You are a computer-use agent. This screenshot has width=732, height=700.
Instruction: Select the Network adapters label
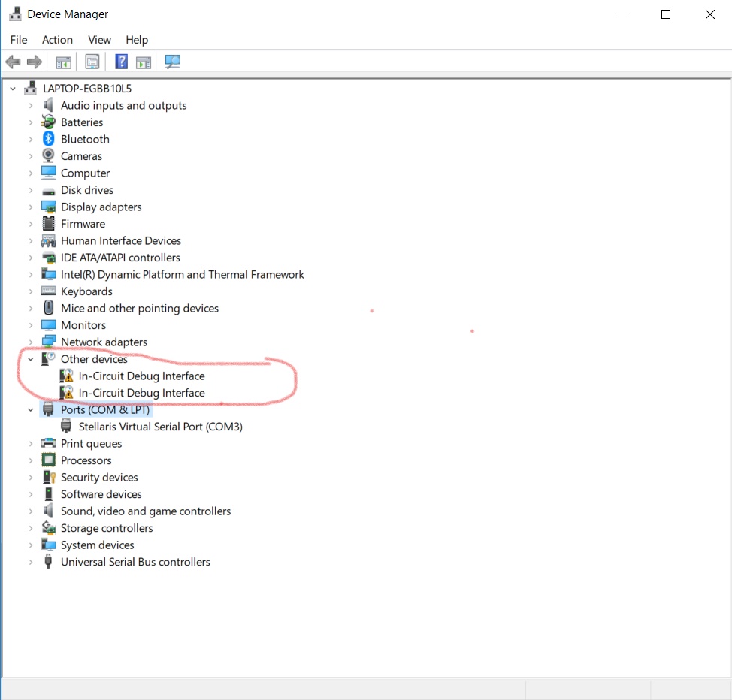click(104, 342)
